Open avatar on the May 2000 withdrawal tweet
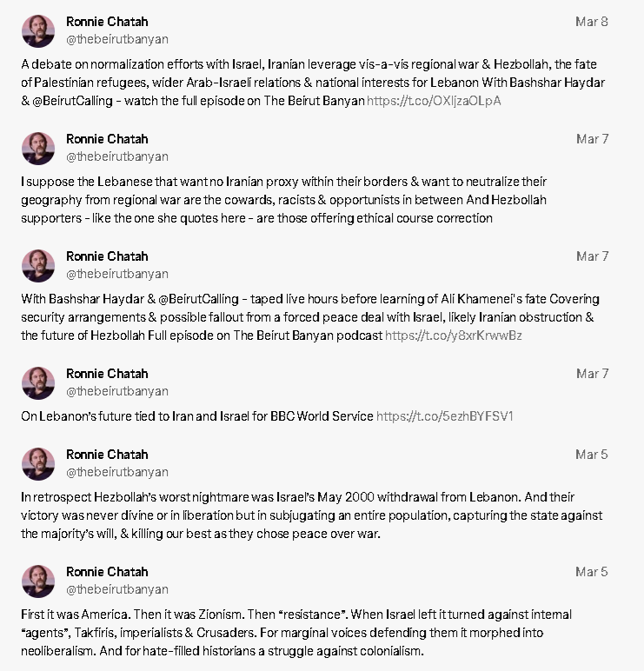This screenshot has height=671, width=644. [x=38, y=463]
